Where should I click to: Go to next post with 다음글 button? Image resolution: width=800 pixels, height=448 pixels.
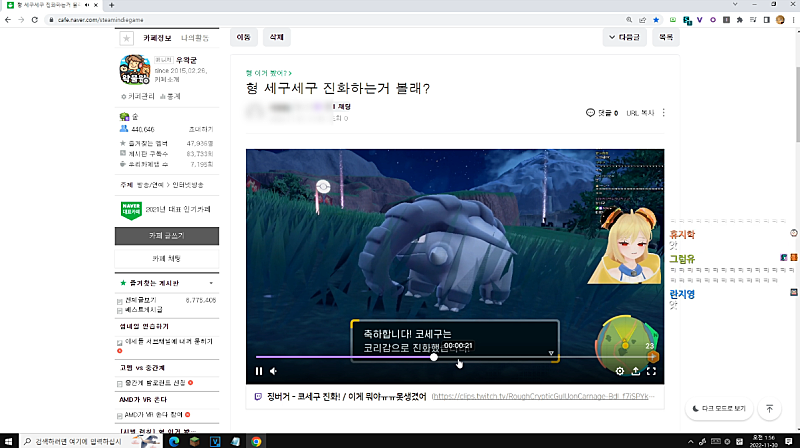624,37
